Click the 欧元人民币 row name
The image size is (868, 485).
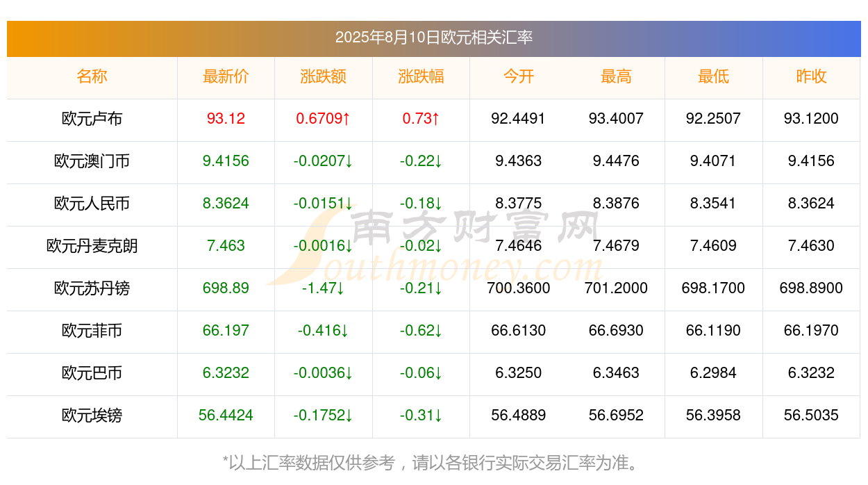[x=92, y=204]
